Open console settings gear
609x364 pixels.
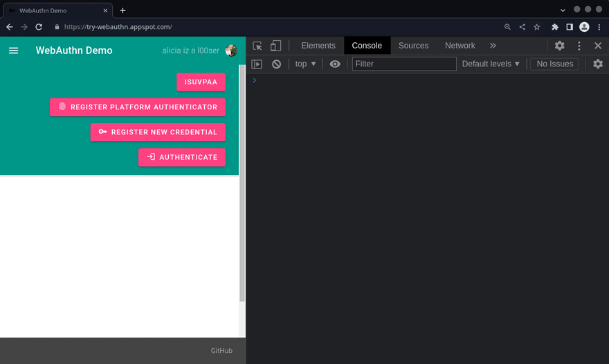(598, 64)
